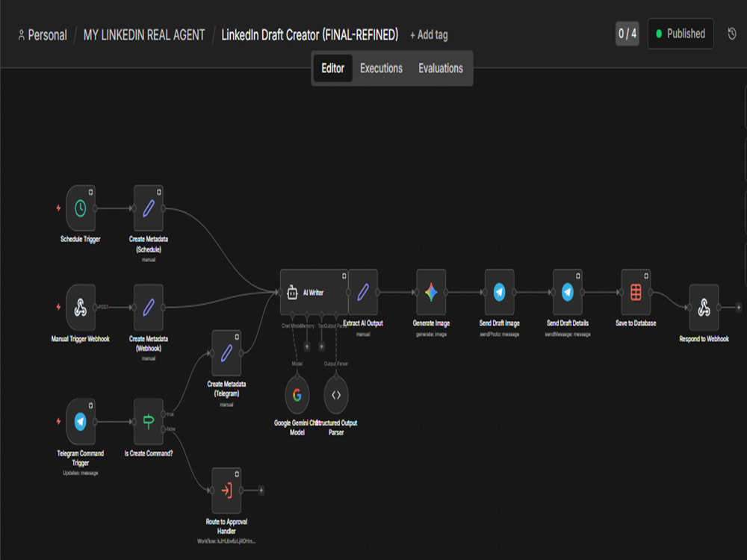This screenshot has width=747, height=560.
Task: Open the Save to Database node
Action: click(x=636, y=292)
